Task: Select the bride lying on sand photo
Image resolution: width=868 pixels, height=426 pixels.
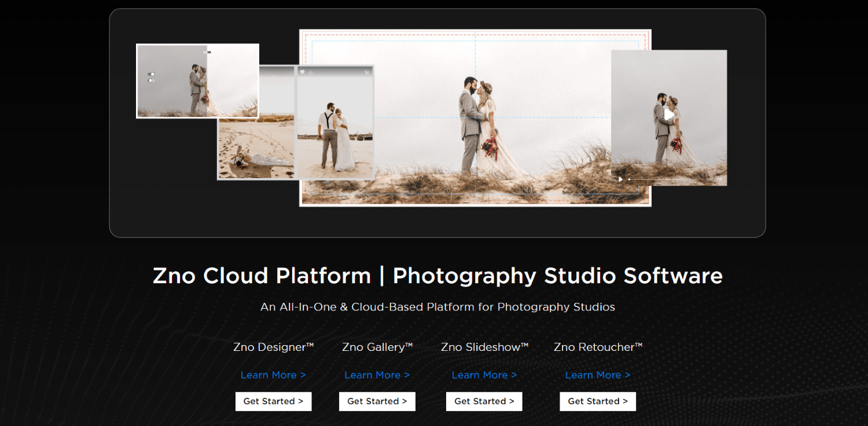Action: pos(256,149)
